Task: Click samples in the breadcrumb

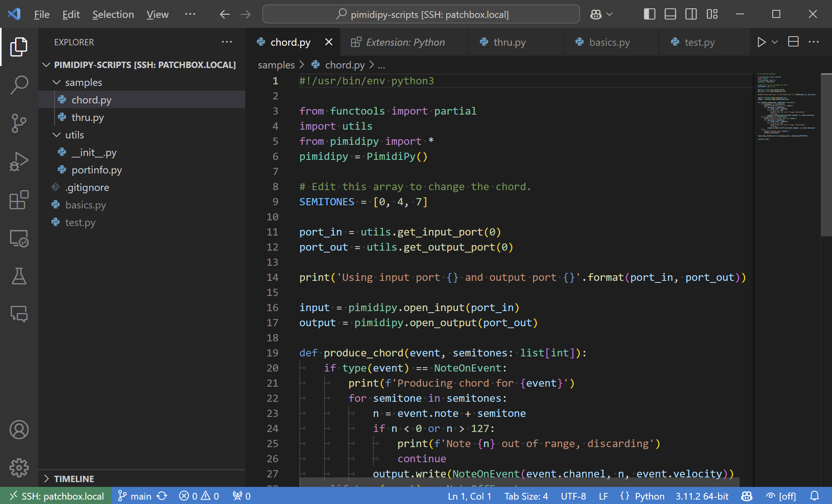Action: click(276, 65)
